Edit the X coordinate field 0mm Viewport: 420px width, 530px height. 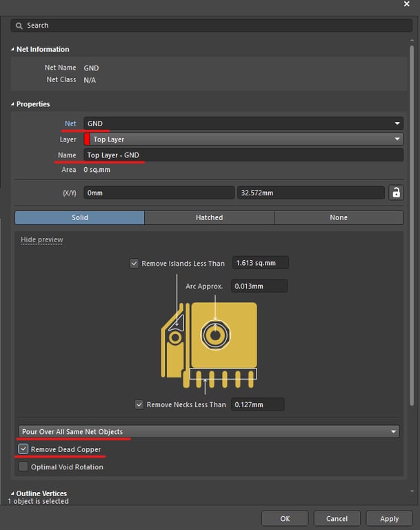159,193
